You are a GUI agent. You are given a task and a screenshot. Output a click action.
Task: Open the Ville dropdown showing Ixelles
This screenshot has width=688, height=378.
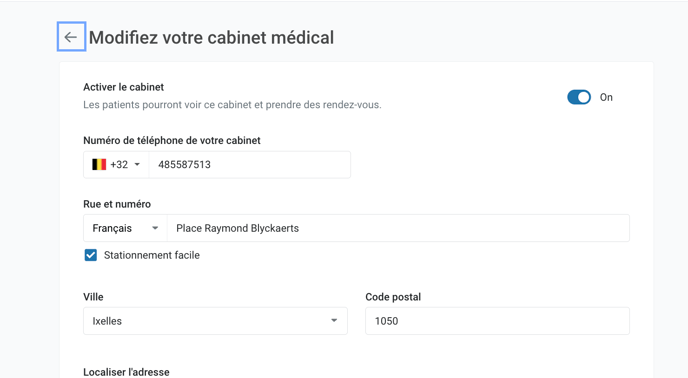click(x=215, y=321)
